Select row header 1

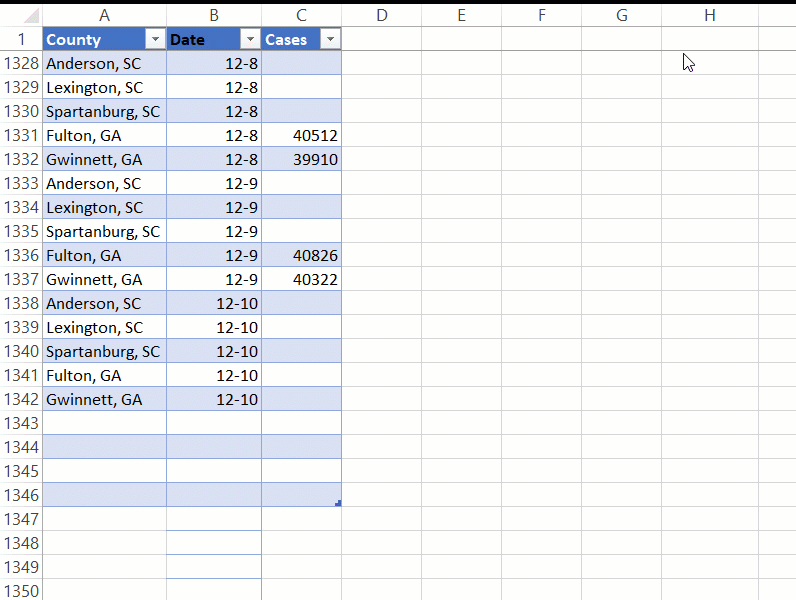pyautogui.click(x=21, y=39)
